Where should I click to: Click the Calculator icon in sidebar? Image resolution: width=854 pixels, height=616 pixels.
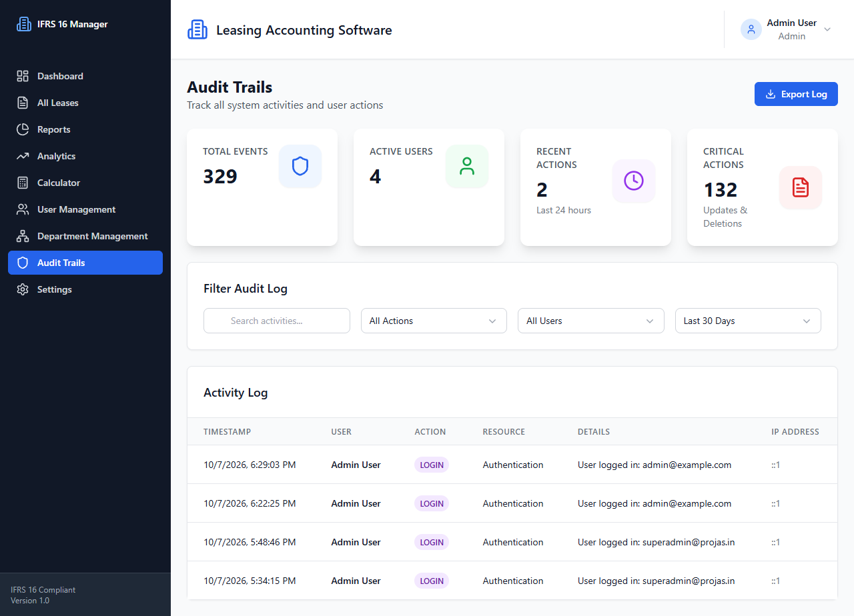coord(23,183)
